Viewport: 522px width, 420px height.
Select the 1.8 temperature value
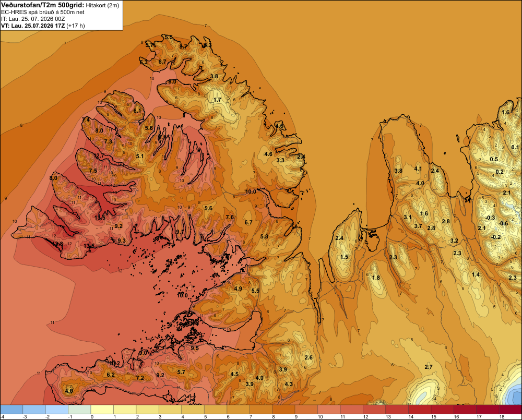pos(376,278)
